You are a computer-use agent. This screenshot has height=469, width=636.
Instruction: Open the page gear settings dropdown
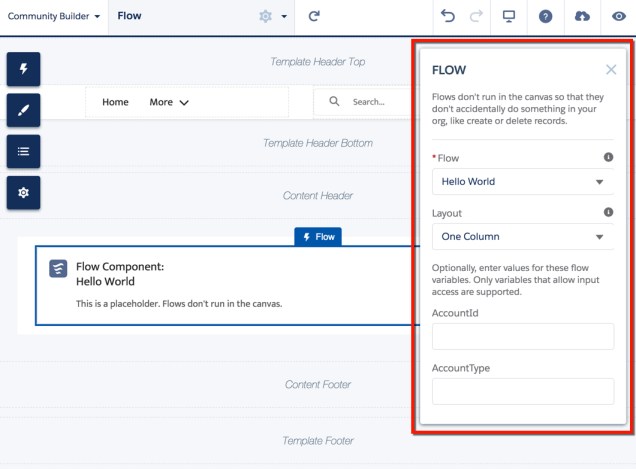tap(272, 17)
